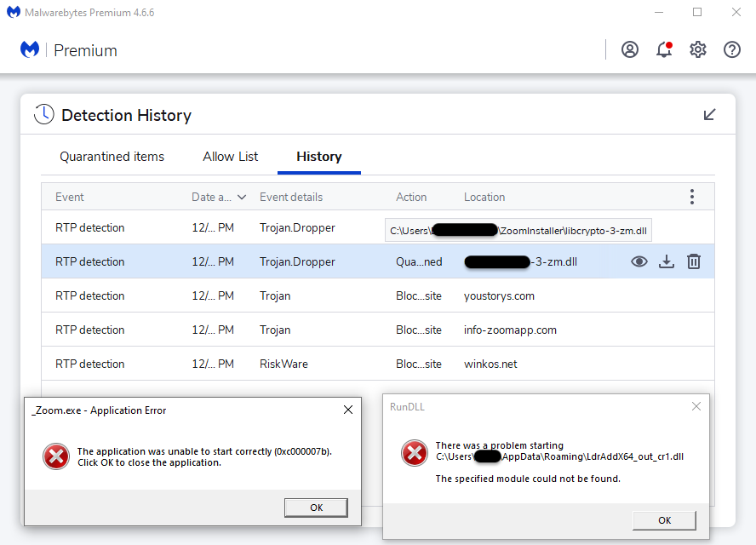The image size is (756, 545).
Task: Select the History tab
Action: tap(319, 157)
